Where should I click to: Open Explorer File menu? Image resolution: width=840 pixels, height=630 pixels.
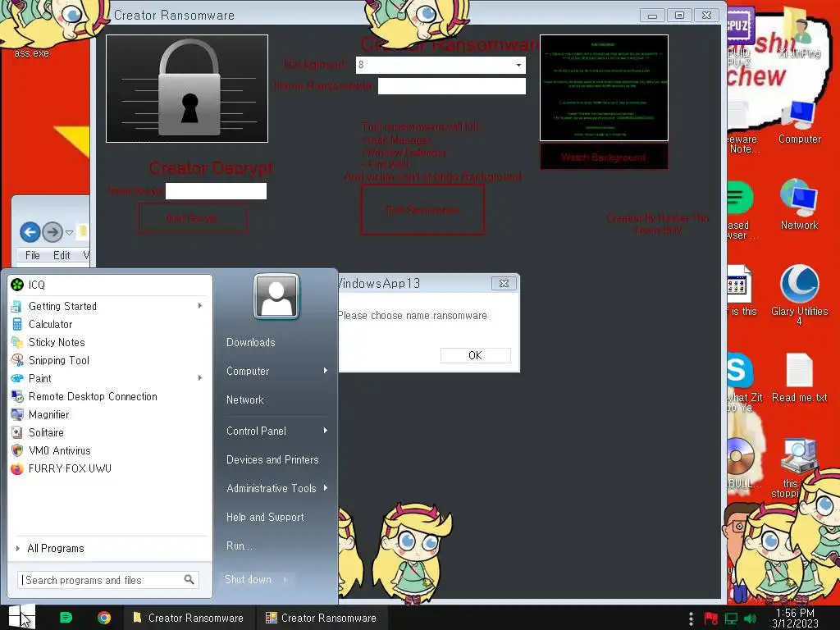(x=33, y=256)
